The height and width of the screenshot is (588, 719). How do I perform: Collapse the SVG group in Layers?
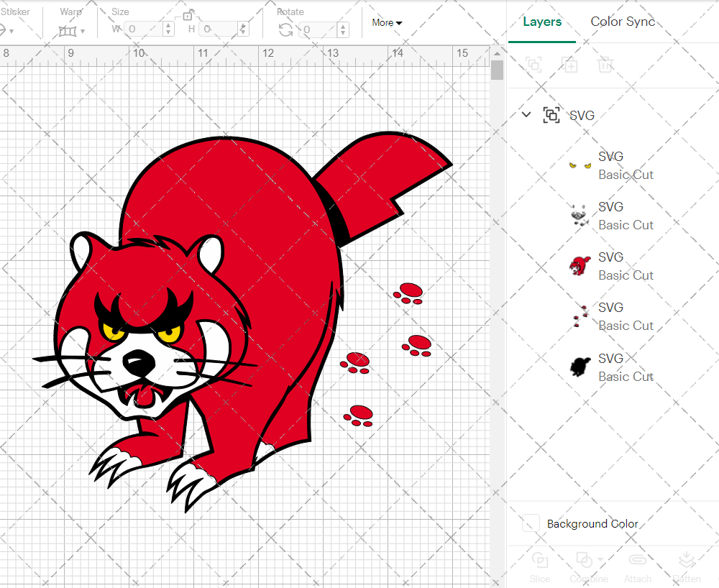(526, 115)
